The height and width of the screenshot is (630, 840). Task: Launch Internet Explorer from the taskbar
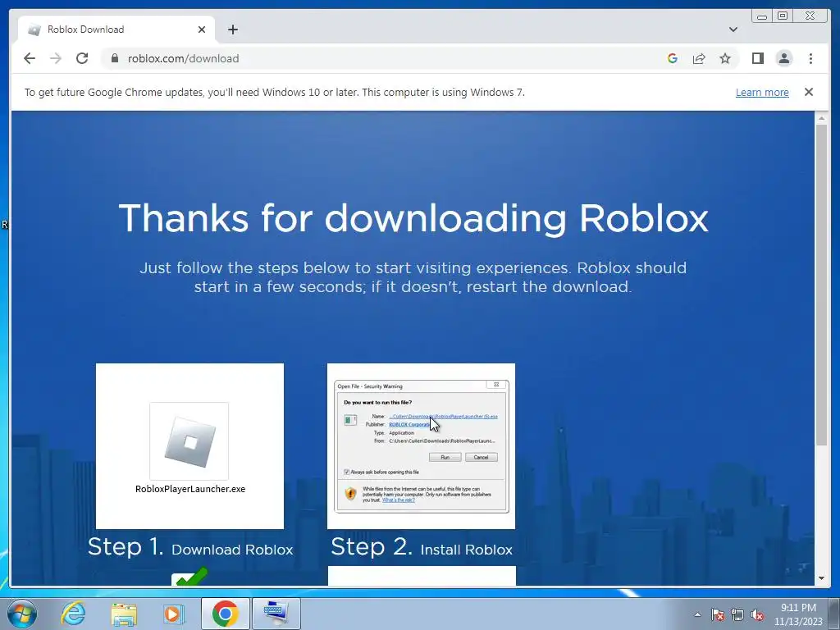click(x=73, y=614)
